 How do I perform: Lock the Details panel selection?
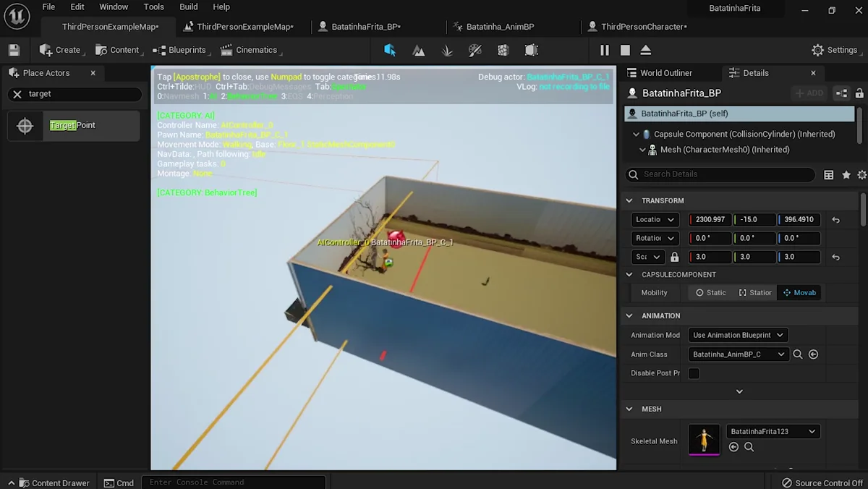coord(859,93)
